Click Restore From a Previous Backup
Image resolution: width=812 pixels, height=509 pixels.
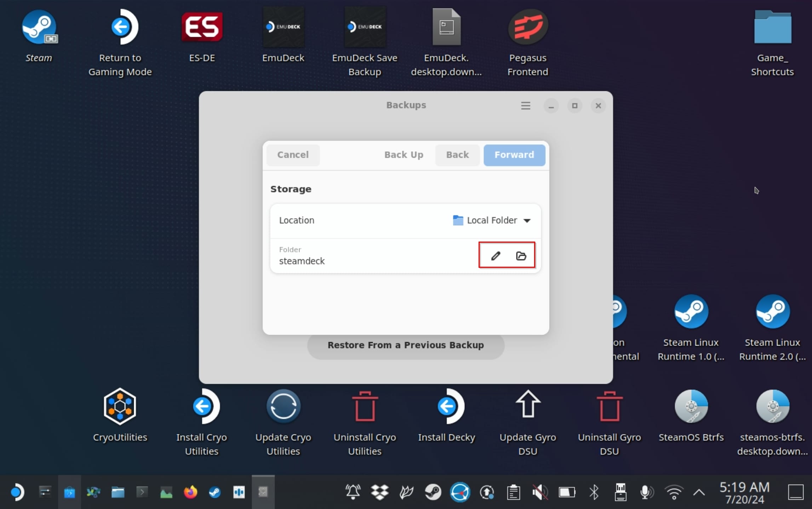[x=405, y=345]
